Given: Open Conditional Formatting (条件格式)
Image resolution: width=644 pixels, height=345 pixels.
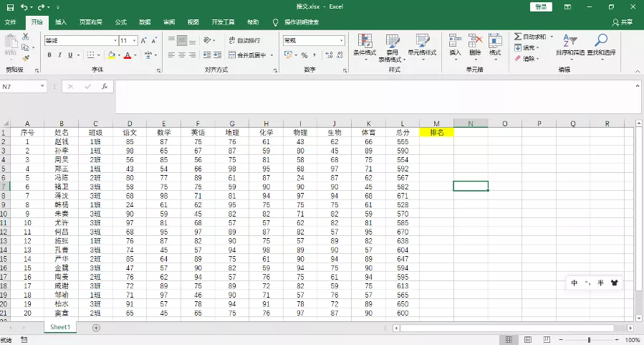Looking at the screenshot, I should coord(365,44).
